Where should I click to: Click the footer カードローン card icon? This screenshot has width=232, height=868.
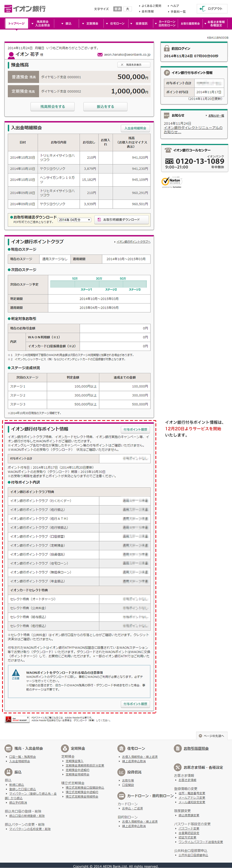pyautogui.click(x=121, y=796)
